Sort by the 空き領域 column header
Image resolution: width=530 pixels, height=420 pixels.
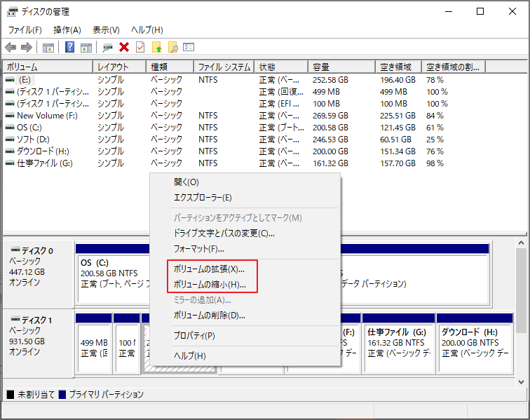click(399, 67)
